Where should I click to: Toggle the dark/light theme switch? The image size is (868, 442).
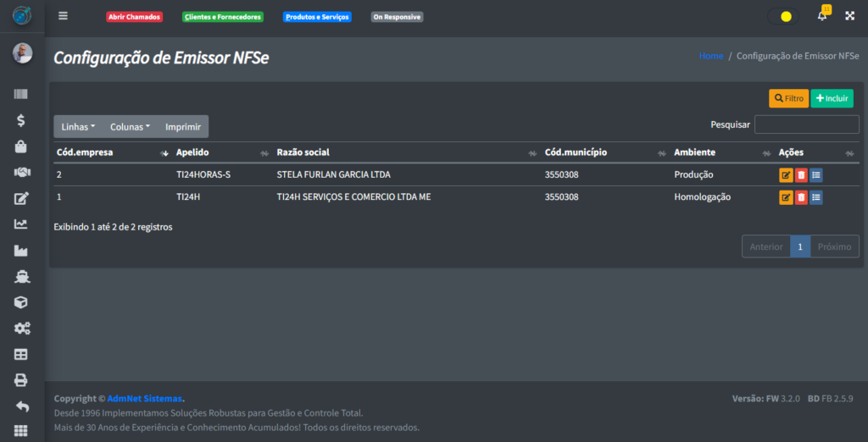coord(782,16)
